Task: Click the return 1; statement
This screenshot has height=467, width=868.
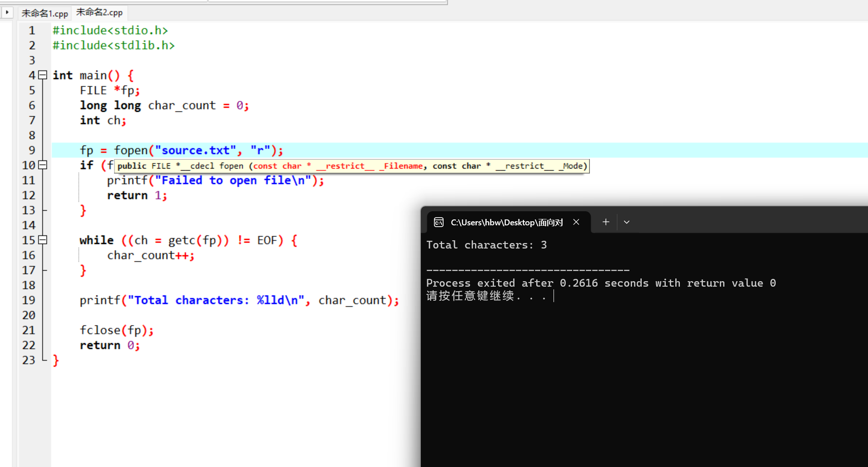Action: click(x=137, y=195)
